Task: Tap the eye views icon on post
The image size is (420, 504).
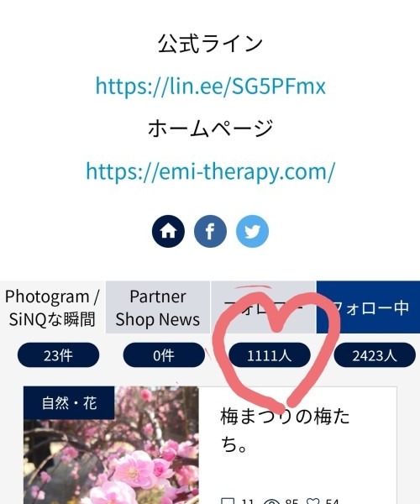Action: (271, 501)
